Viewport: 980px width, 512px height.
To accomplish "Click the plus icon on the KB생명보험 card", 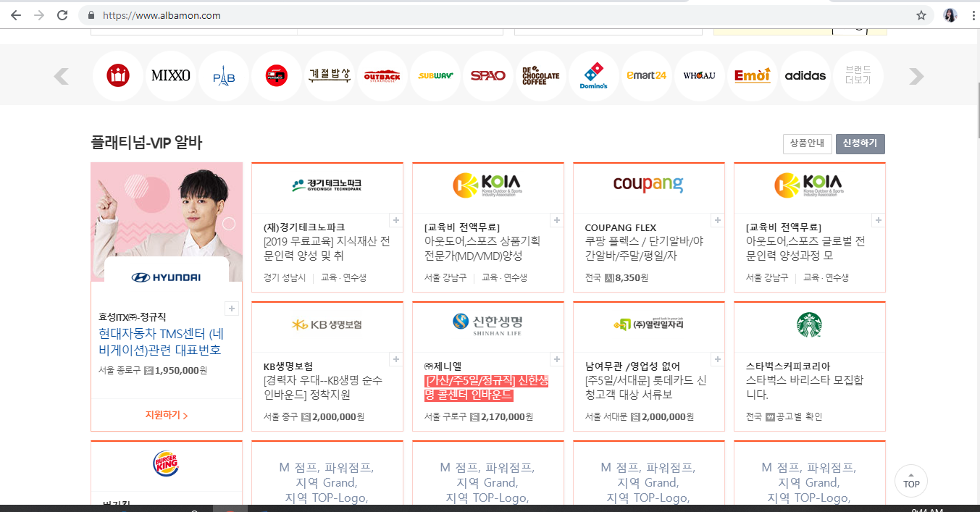I will [396, 359].
